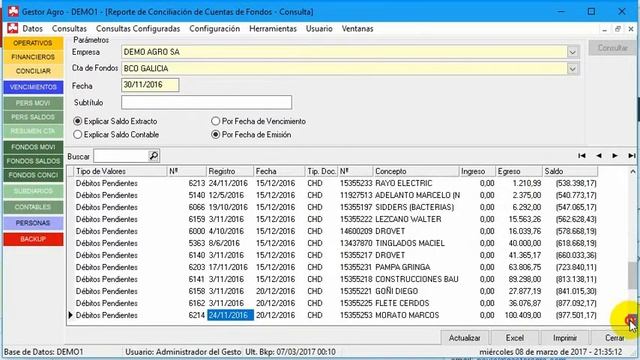Viewport: 640px width, 360px height.
Task: Click the Imprimir button
Action: [565, 338]
